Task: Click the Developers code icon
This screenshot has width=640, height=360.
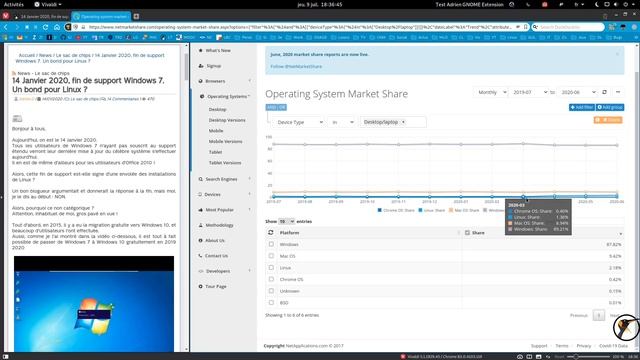Action: 200,271
